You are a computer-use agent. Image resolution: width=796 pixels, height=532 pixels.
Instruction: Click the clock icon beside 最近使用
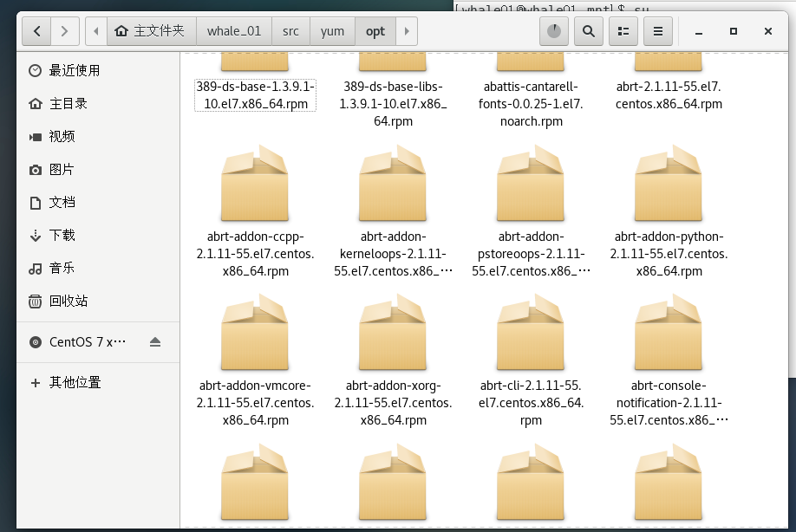(x=35, y=70)
